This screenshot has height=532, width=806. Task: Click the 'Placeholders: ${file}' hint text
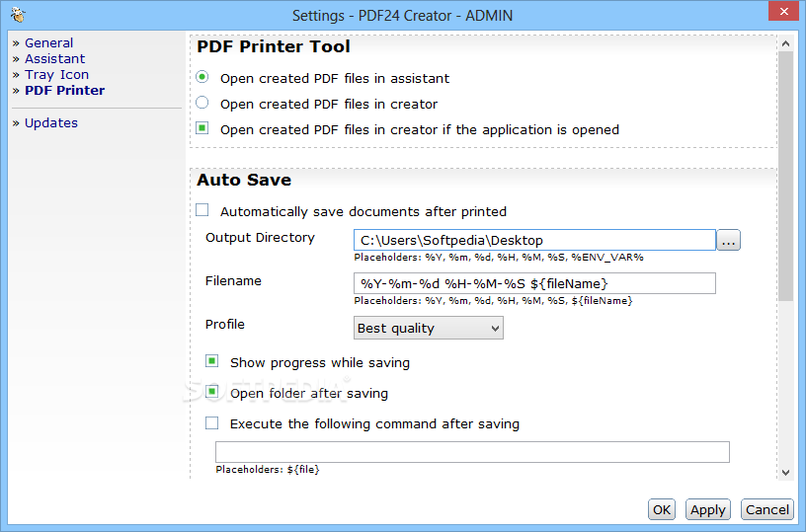[x=268, y=470]
